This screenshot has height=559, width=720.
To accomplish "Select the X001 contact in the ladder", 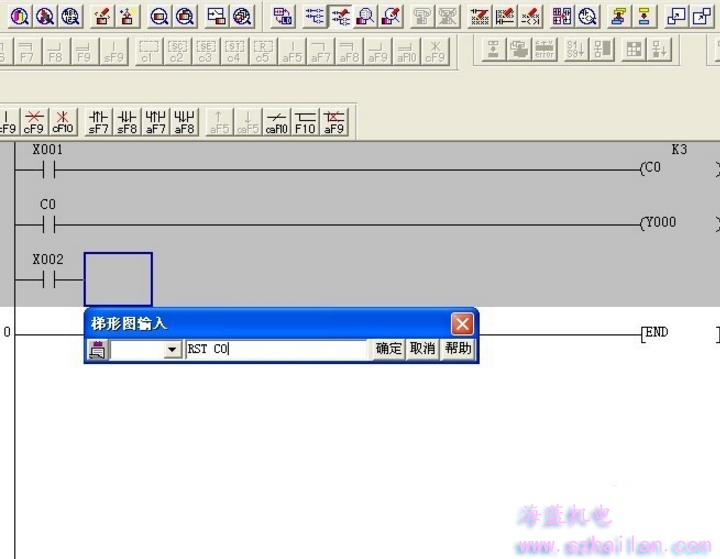I will click(x=48, y=169).
